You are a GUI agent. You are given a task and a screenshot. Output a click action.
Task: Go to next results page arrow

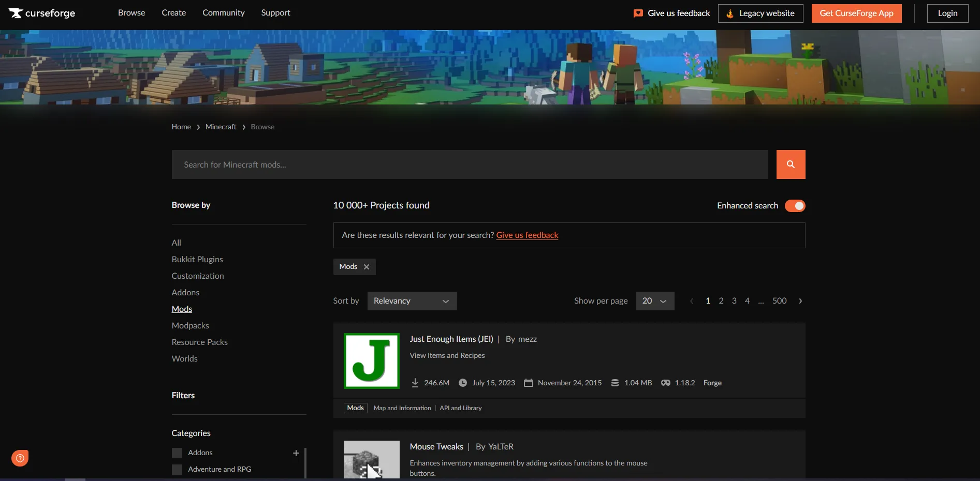800,301
